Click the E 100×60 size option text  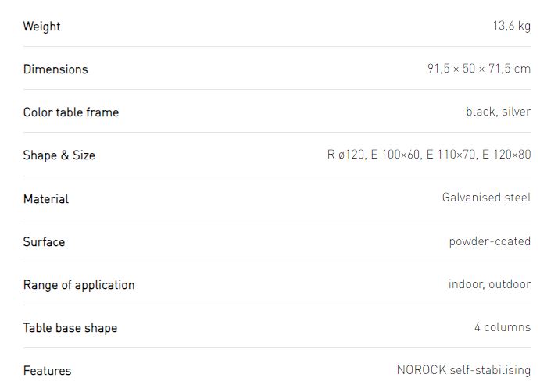coord(395,155)
